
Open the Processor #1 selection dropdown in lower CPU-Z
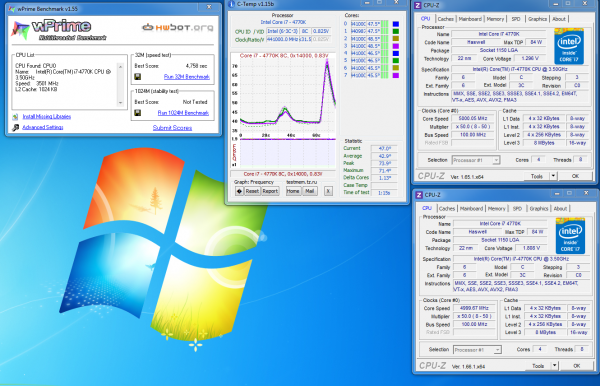click(x=478, y=350)
